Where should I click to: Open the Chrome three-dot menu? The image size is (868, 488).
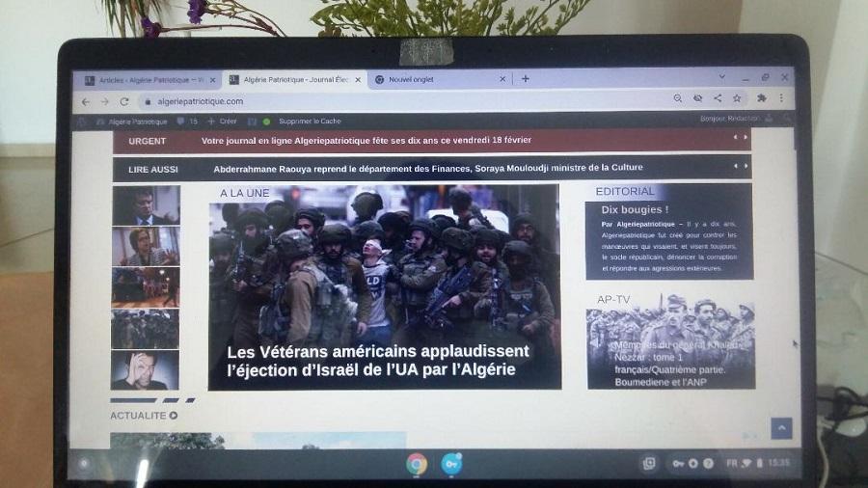coord(781,97)
